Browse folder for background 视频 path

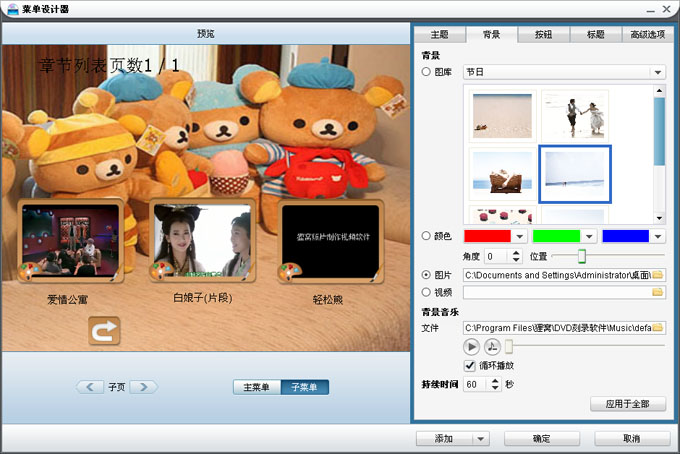(x=657, y=292)
